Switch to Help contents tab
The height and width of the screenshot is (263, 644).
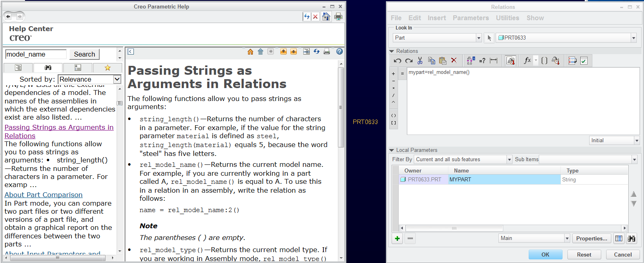pos(18,67)
